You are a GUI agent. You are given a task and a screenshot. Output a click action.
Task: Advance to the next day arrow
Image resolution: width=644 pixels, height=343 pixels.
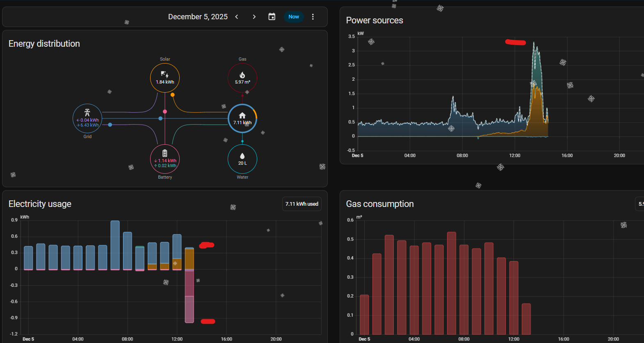(x=254, y=17)
